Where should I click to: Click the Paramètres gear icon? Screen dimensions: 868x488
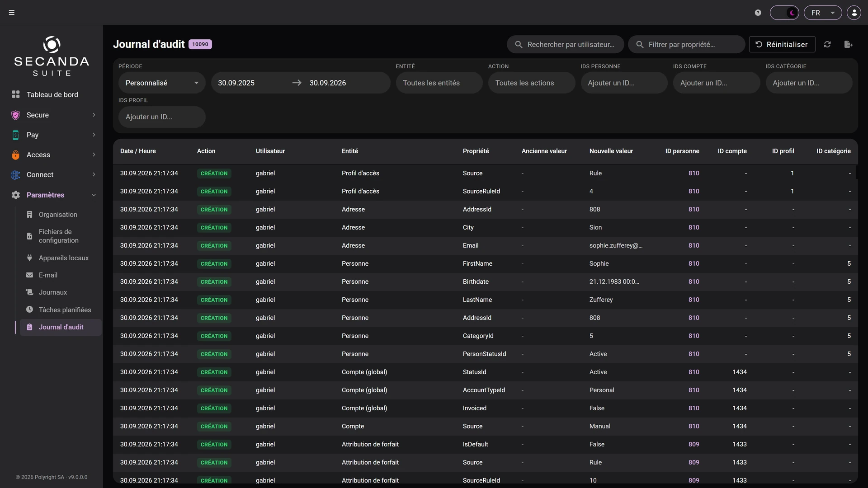click(16, 195)
